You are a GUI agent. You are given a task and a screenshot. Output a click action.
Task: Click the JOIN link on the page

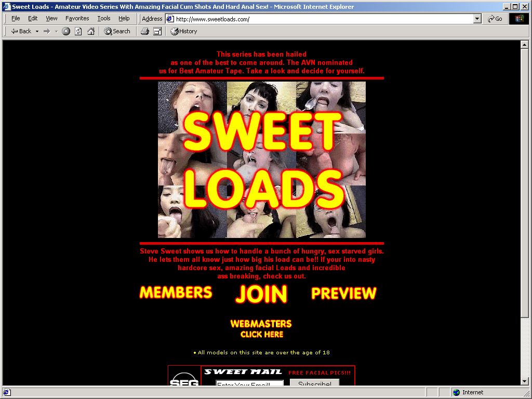pyautogui.click(x=261, y=294)
